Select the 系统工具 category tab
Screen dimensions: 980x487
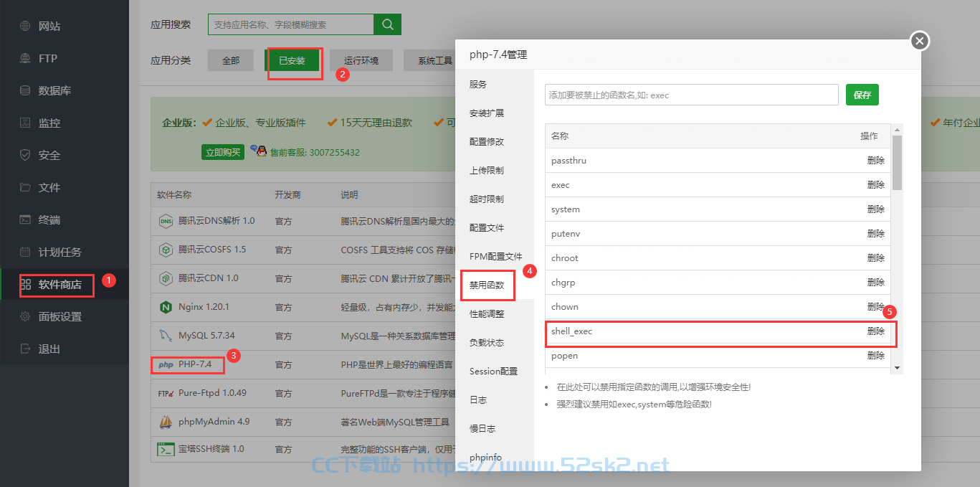[x=430, y=61]
